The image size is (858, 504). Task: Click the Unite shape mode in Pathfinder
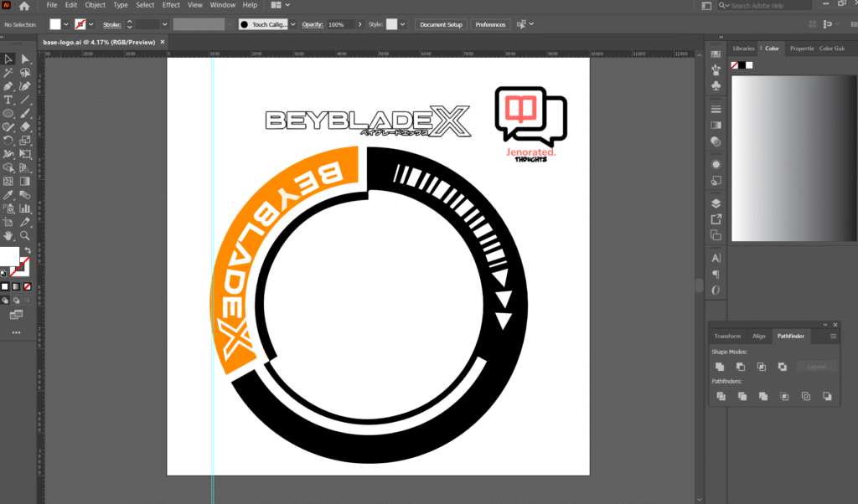[720, 367]
